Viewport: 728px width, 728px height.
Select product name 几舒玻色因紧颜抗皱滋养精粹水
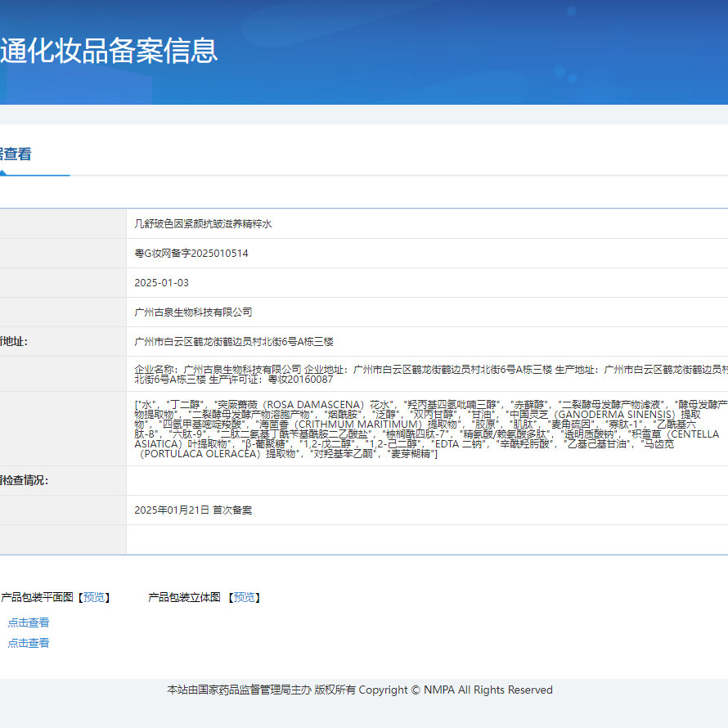203,224
